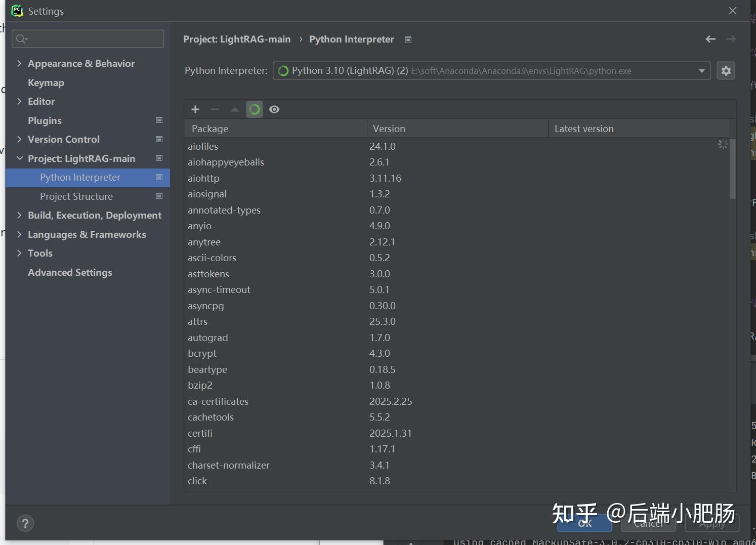756x545 pixels.
Task: Select the aiofiles package row
Action: [x=457, y=146]
